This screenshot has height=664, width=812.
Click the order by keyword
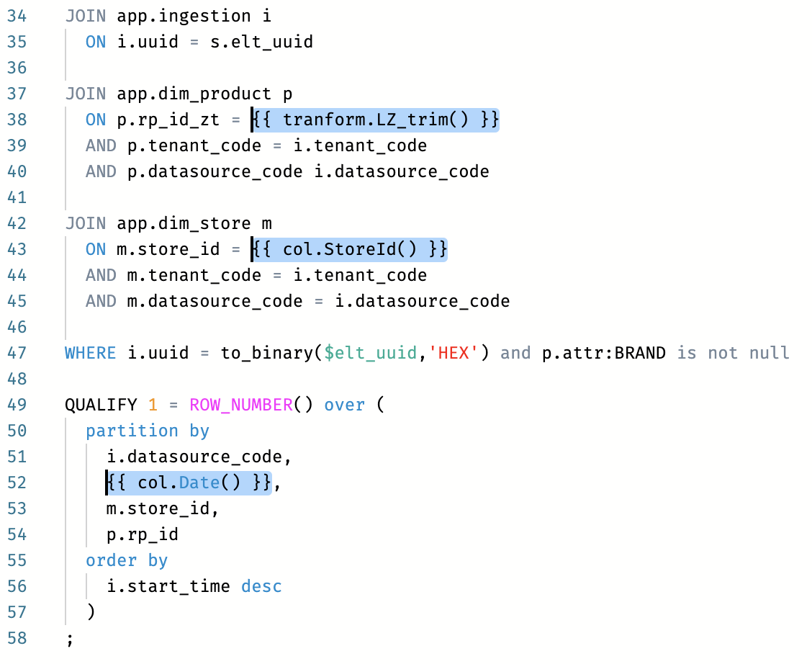[x=127, y=560]
